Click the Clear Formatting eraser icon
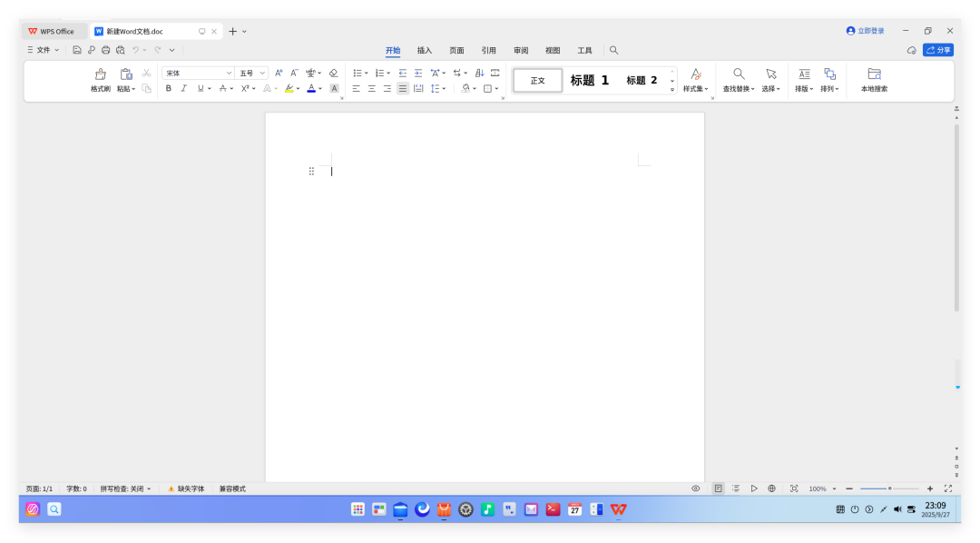This screenshot has width=980, height=543. [x=333, y=73]
